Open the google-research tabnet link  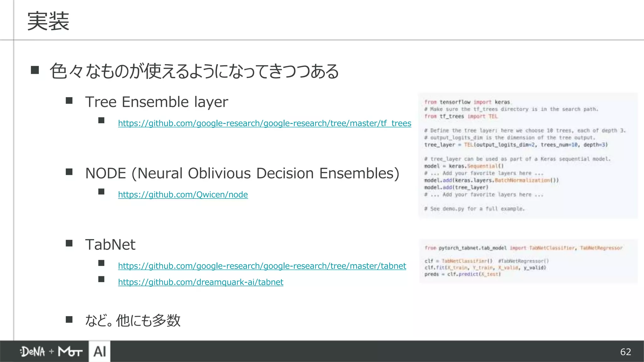[262, 266]
